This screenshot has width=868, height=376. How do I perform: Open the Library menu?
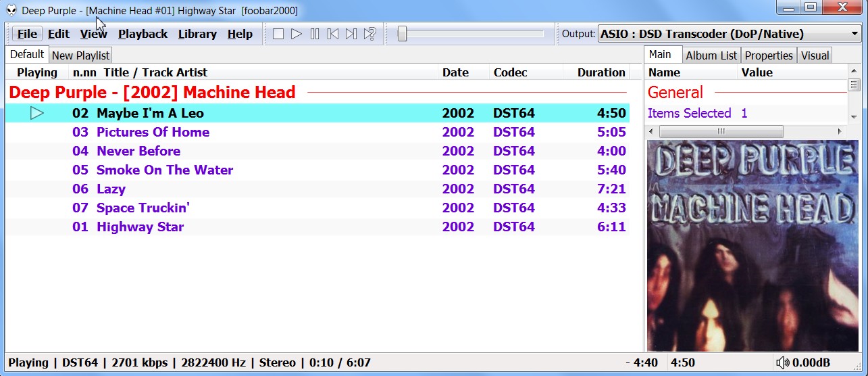(197, 34)
